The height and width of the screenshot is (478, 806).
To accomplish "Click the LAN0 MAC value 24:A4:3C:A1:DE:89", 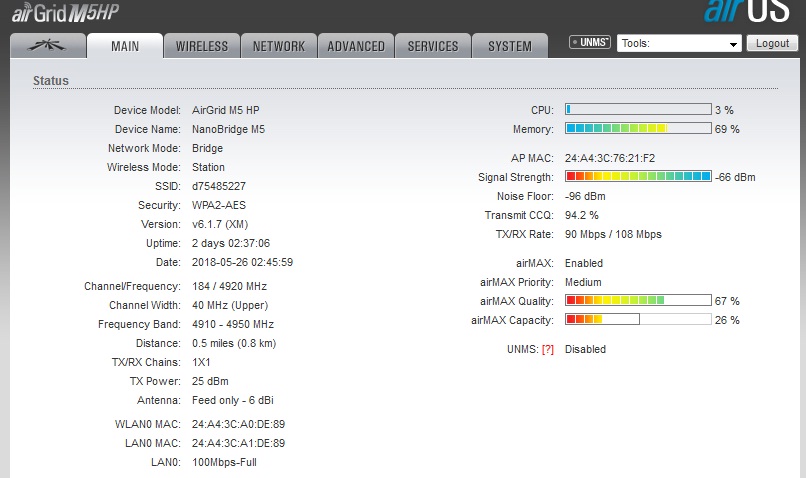I will tap(239, 443).
